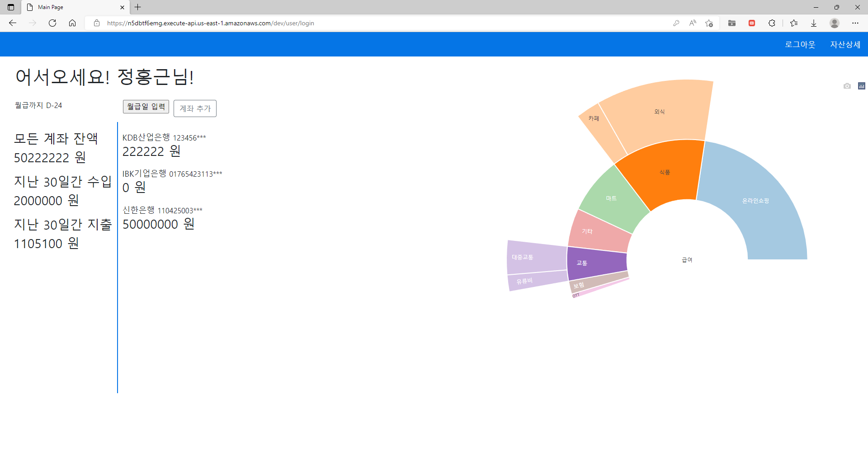Screen dimensions: 868x470
Task: Open a new browser tab
Action: click(x=138, y=7)
